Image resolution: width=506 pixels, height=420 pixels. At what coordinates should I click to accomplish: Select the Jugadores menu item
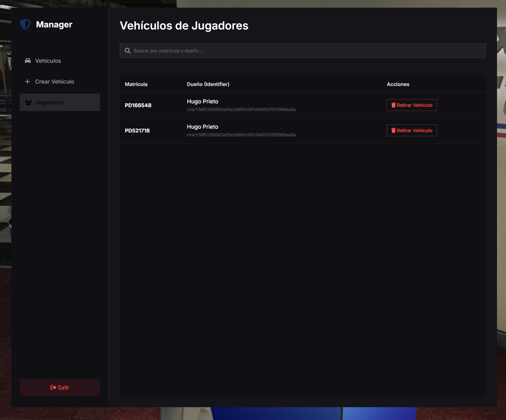60,102
